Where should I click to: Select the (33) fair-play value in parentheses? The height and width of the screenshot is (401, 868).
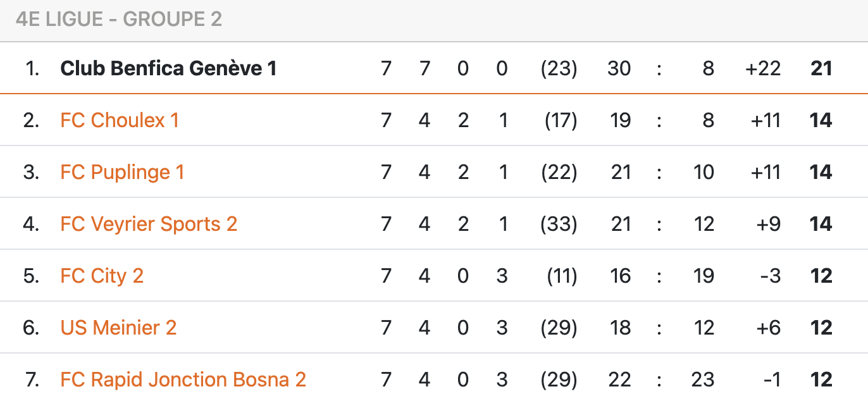559,224
